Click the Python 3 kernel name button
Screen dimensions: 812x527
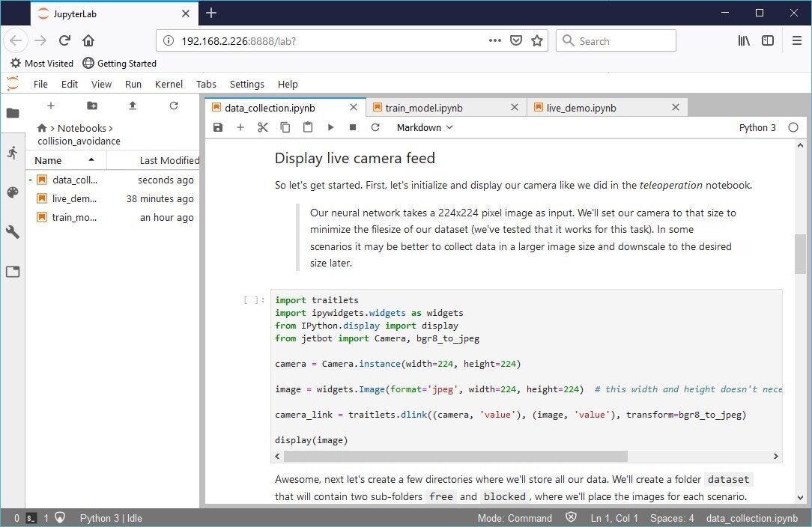click(757, 127)
